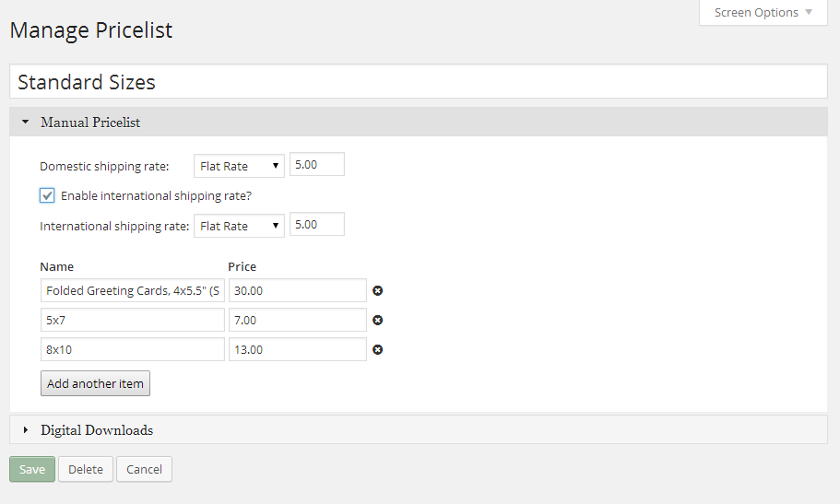The height and width of the screenshot is (504, 840).
Task: Edit the Standard Sizes title field
Action: click(419, 81)
